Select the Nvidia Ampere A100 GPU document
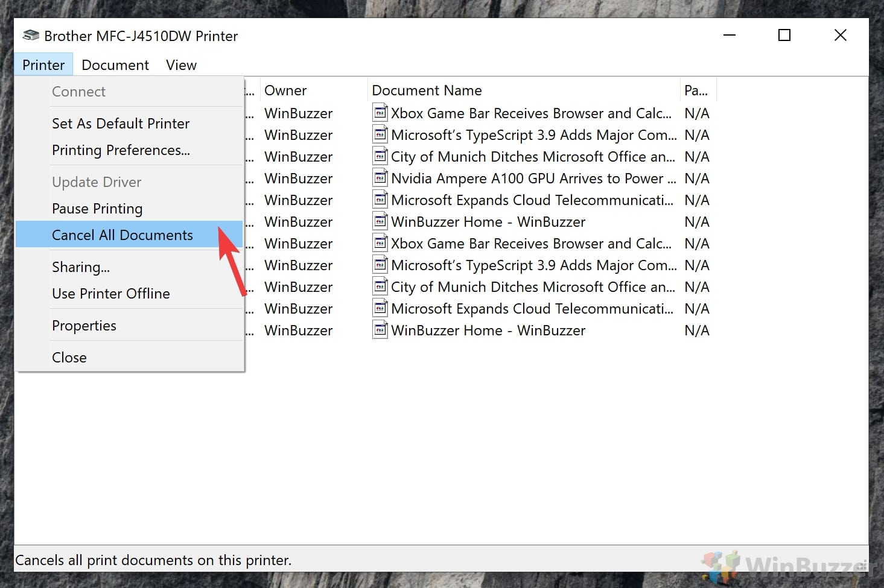The image size is (884, 588). (533, 178)
